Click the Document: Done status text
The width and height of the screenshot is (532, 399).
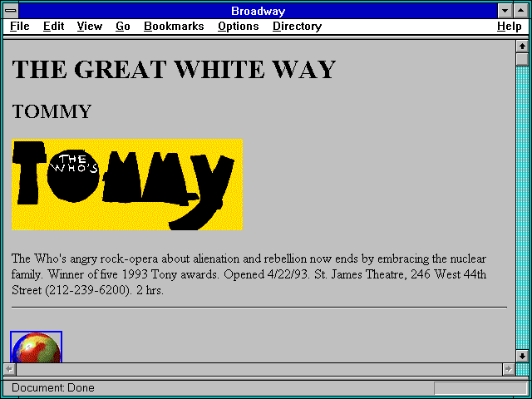[x=53, y=387]
